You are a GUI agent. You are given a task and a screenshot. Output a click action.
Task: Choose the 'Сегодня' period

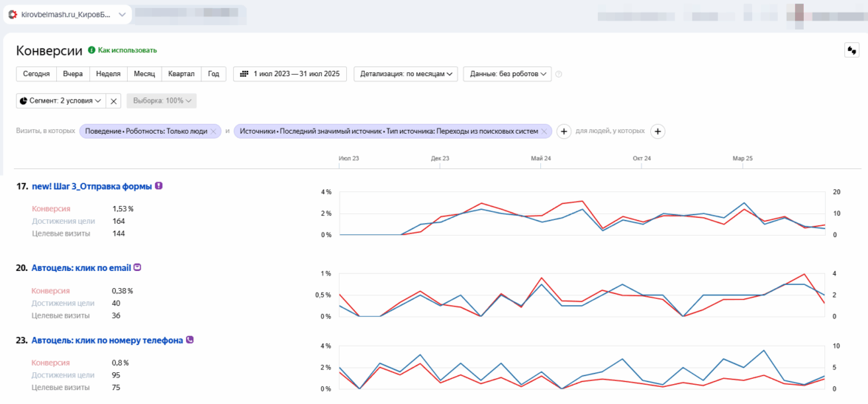tap(36, 74)
